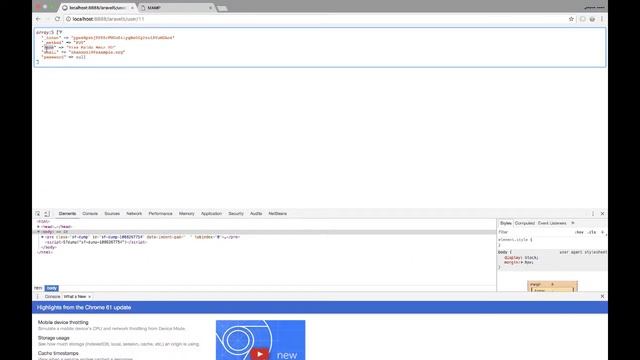This screenshot has width=640, height=360.
Task: Click the Storage usage heading
Action: pyautogui.click(x=53, y=338)
